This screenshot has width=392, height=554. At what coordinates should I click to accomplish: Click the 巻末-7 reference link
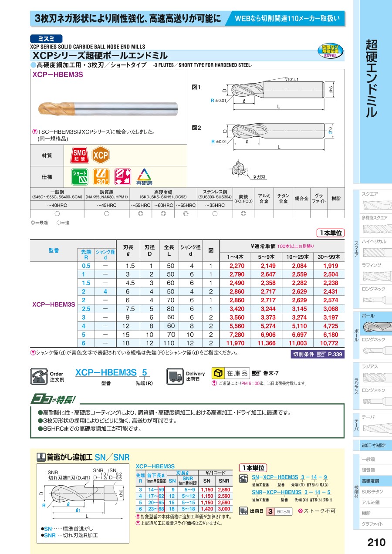point(267,373)
